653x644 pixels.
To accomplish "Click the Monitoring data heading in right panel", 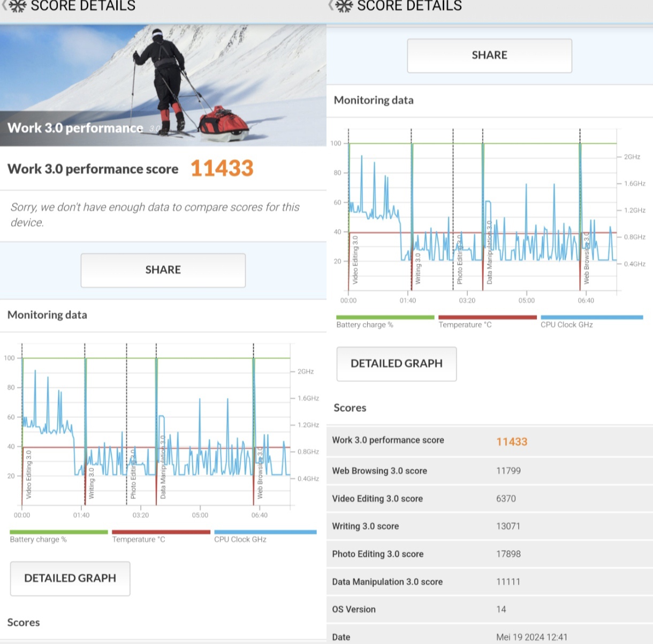I will (x=374, y=100).
